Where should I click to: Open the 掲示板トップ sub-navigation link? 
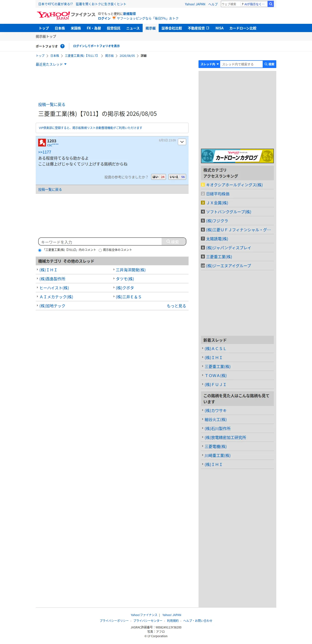tap(46, 36)
